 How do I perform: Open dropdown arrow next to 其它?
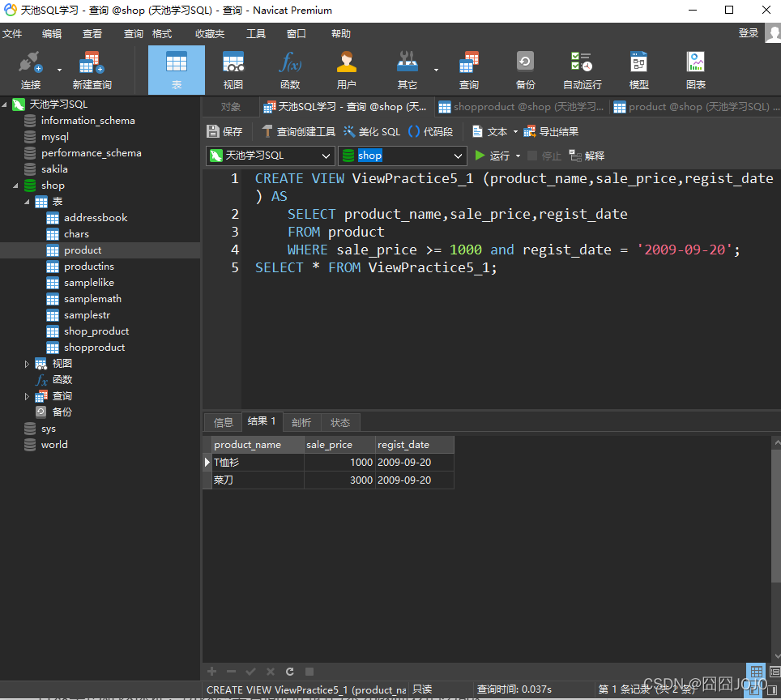tap(437, 70)
